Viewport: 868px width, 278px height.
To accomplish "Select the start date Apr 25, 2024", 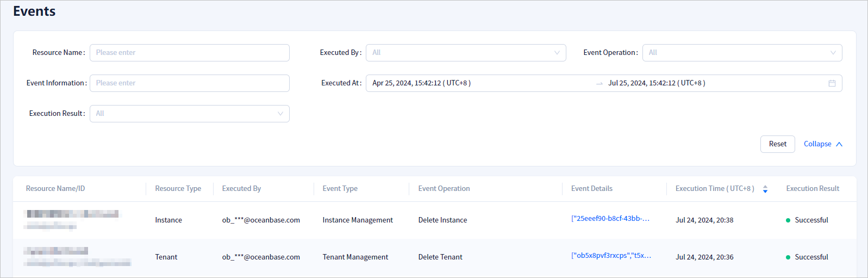I will point(421,83).
